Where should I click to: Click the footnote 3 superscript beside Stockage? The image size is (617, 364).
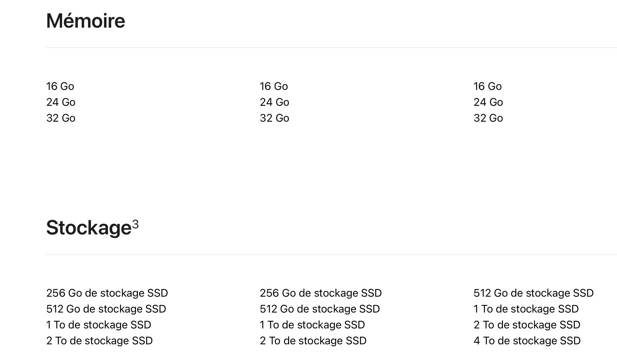(135, 224)
